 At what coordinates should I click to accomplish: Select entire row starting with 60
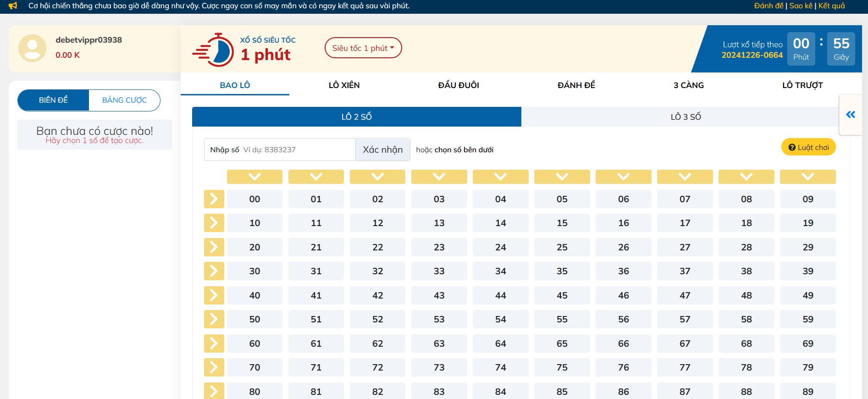pyautogui.click(x=214, y=344)
